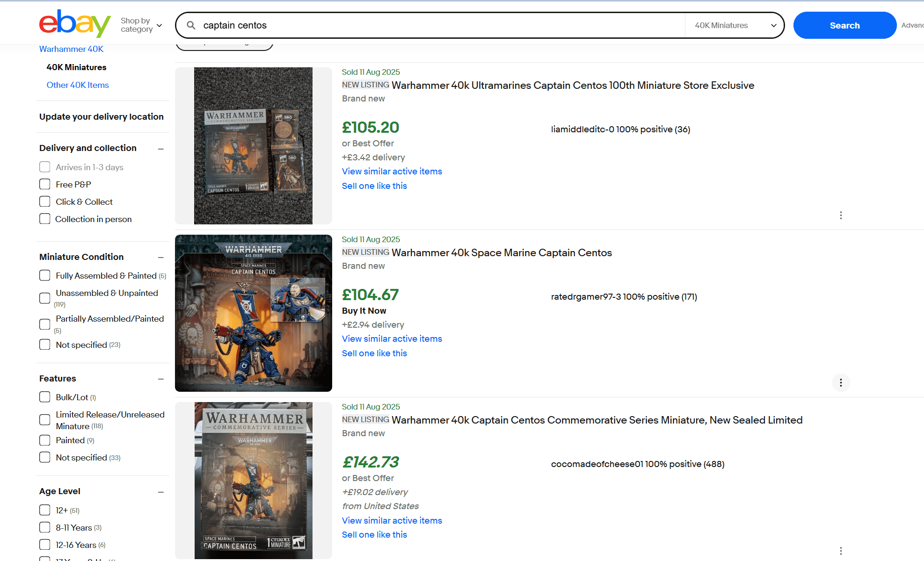924x561 pixels.
Task: Click seller liamiddleditc-0 feedback text
Action: click(620, 129)
